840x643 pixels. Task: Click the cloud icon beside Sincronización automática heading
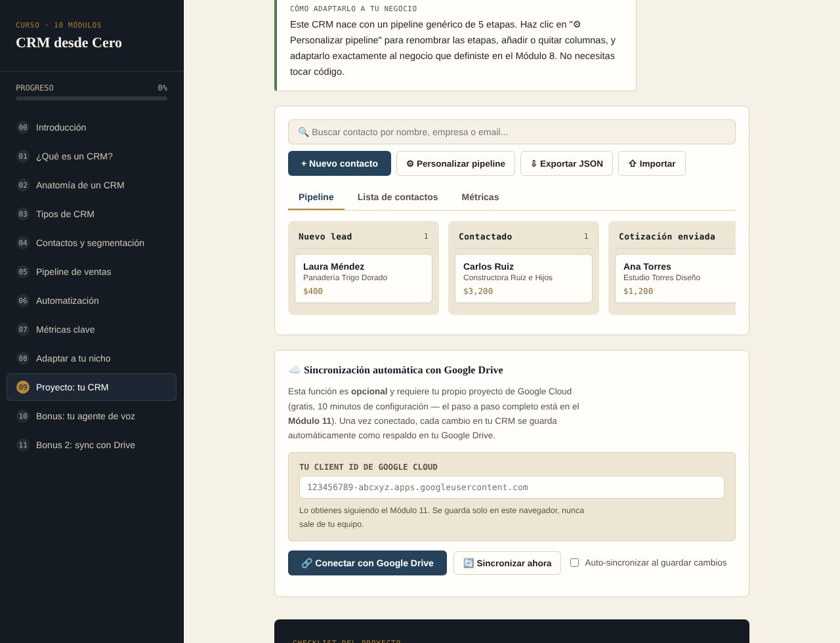pyautogui.click(x=294, y=370)
